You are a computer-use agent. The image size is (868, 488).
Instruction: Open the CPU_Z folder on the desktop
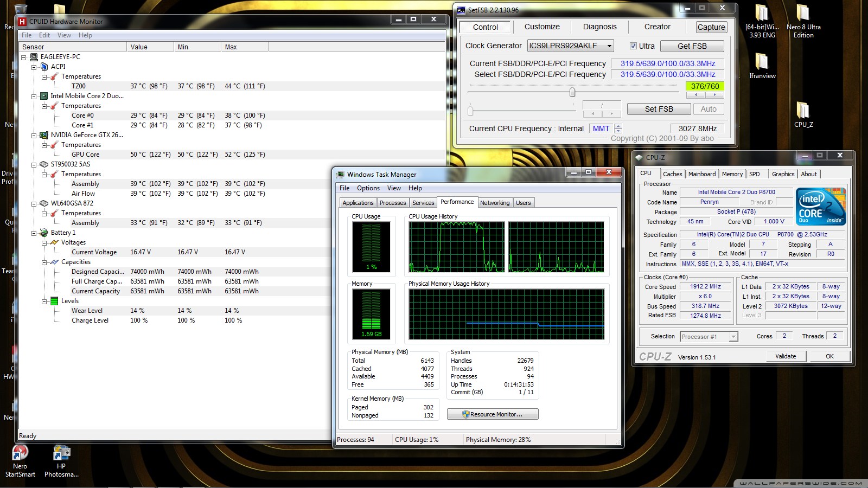click(803, 114)
